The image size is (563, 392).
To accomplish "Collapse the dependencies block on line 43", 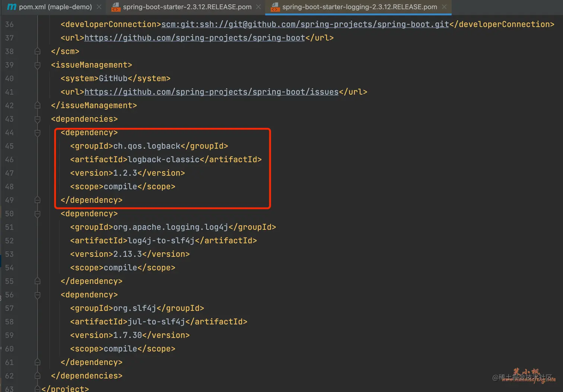I will coord(38,119).
